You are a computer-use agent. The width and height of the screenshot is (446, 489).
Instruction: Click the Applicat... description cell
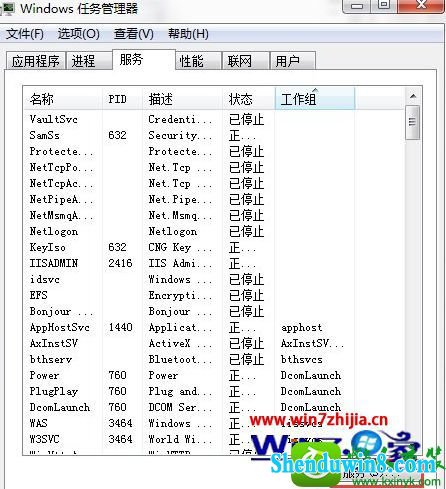[180, 327]
